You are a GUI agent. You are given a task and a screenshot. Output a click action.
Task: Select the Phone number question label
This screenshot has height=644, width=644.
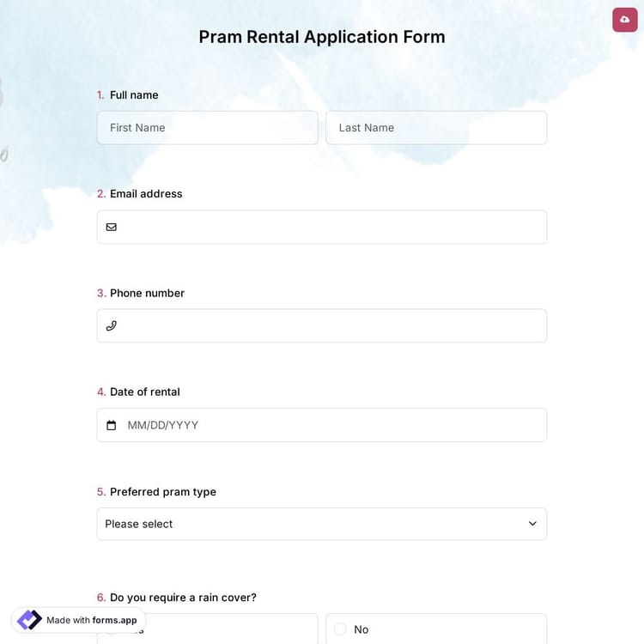147,293
